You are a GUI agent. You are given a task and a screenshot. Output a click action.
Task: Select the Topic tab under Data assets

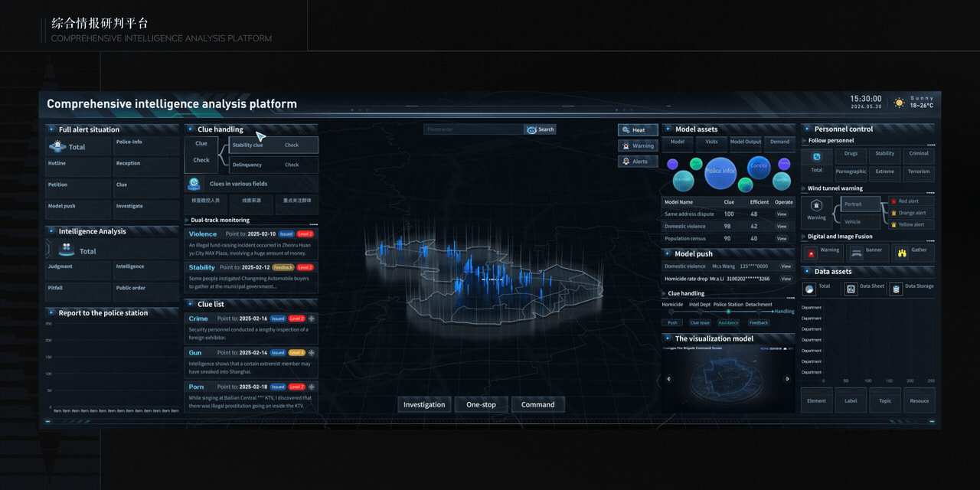pyautogui.click(x=885, y=400)
